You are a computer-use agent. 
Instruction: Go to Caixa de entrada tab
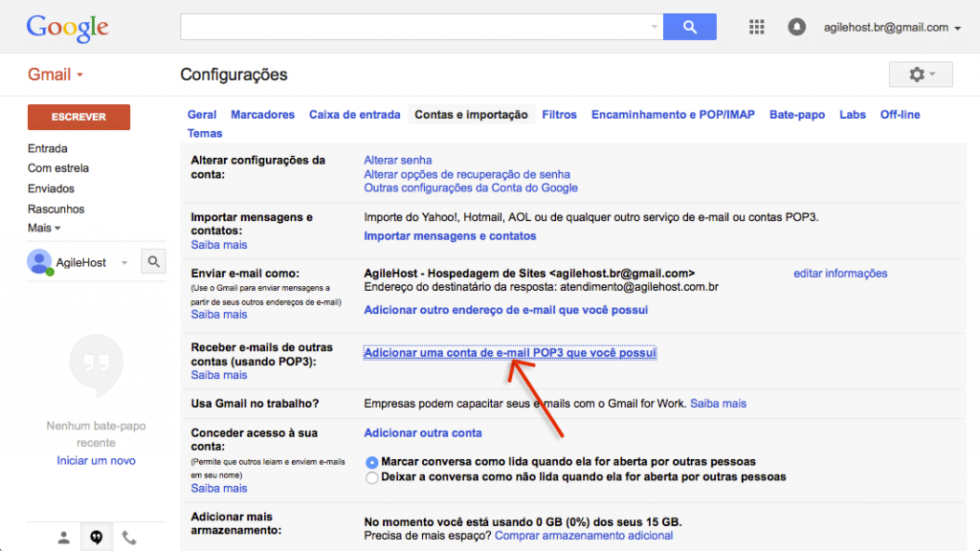point(354,115)
